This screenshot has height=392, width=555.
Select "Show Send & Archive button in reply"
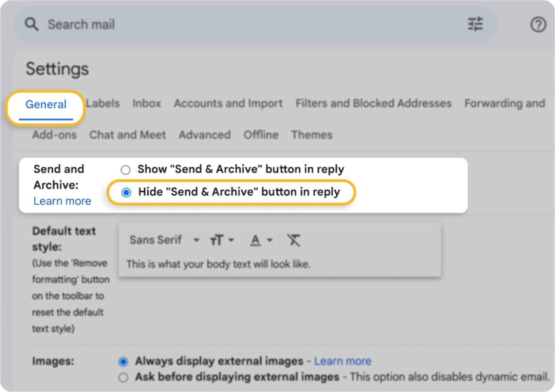click(x=125, y=170)
